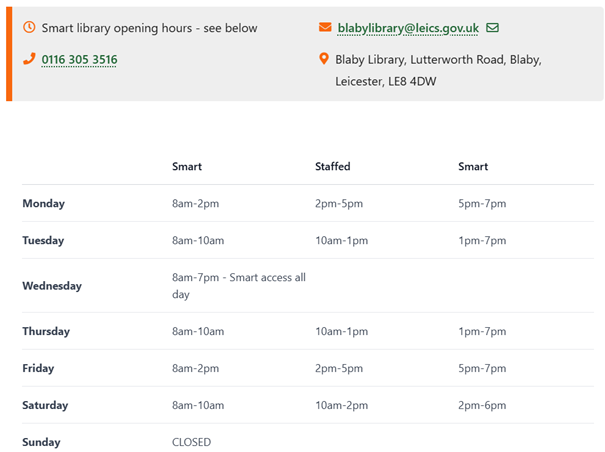Viewport: 605px width, 452px height.
Task: Click the Staffed column header
Action: pos(332,166)
